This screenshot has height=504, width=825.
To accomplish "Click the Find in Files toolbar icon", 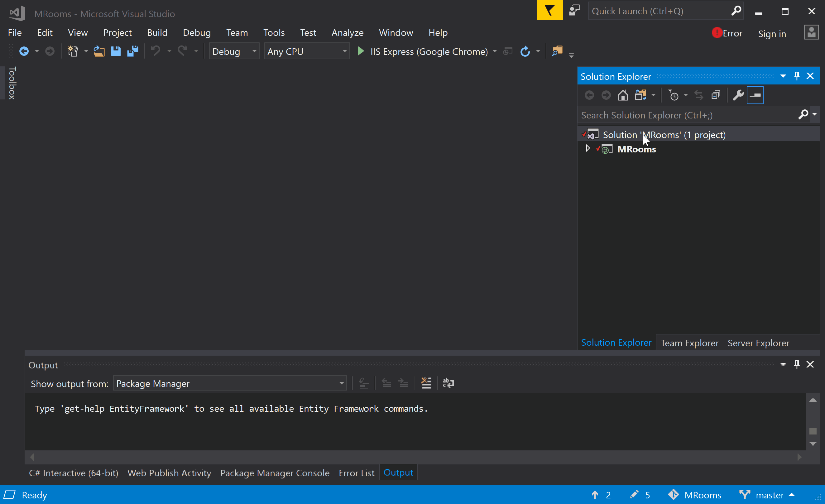I will tap(557, 51).
